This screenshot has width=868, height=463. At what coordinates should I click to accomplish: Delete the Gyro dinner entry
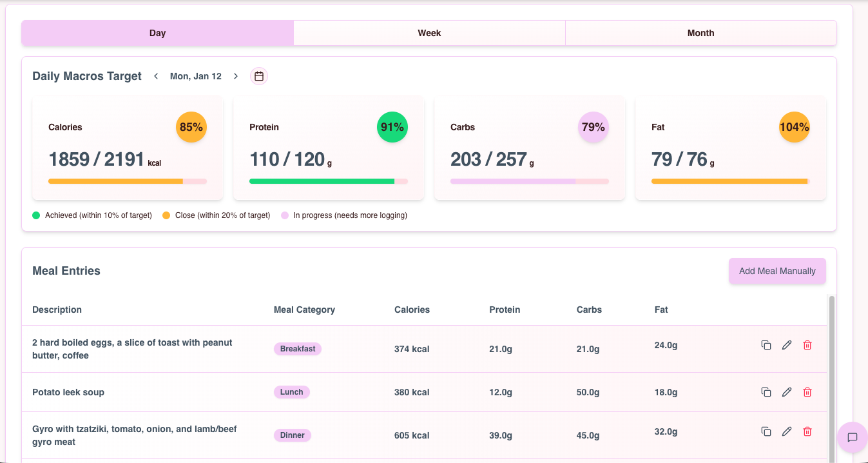[x=807, y=431]
